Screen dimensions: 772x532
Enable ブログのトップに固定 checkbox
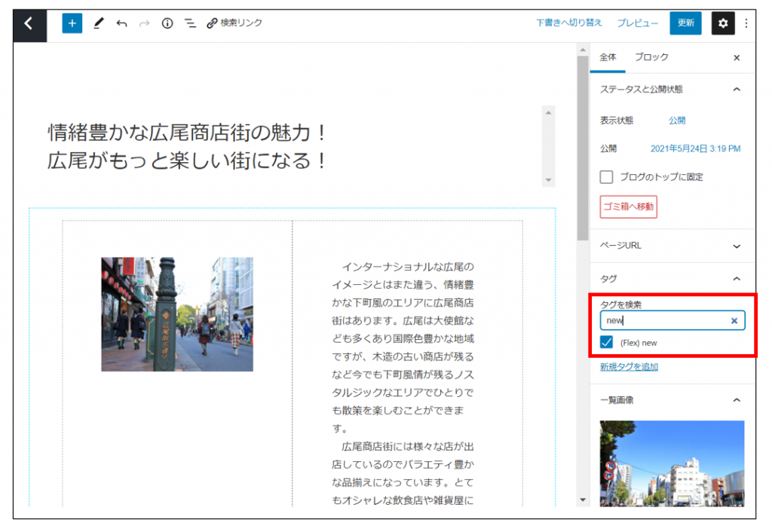(x=606, y=177)
